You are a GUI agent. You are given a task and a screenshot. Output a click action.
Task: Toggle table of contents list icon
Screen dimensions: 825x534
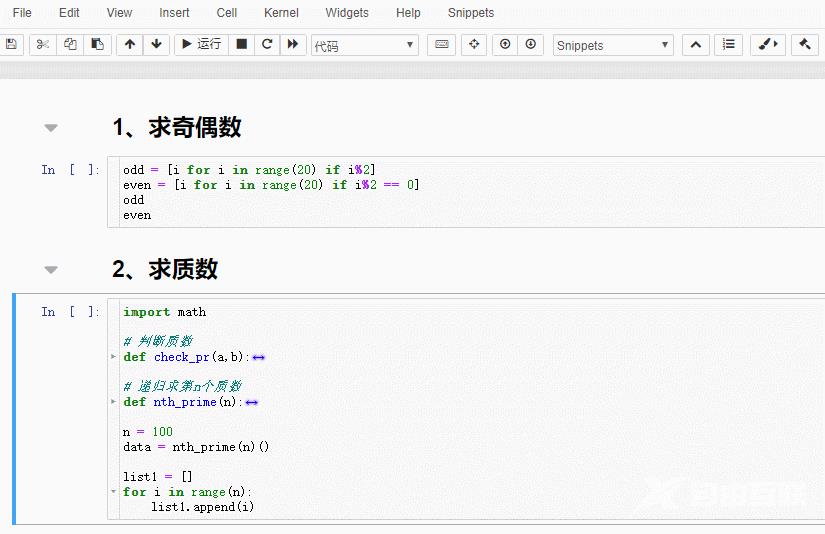coord(729,44)
